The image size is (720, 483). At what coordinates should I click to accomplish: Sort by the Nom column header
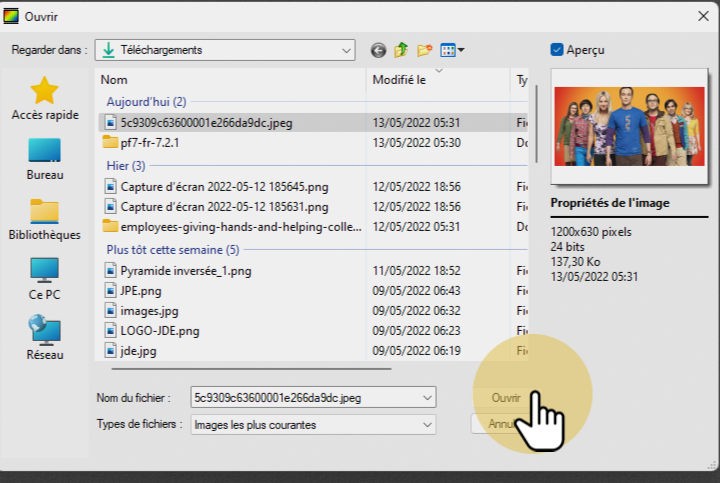[x=230, y=80]
